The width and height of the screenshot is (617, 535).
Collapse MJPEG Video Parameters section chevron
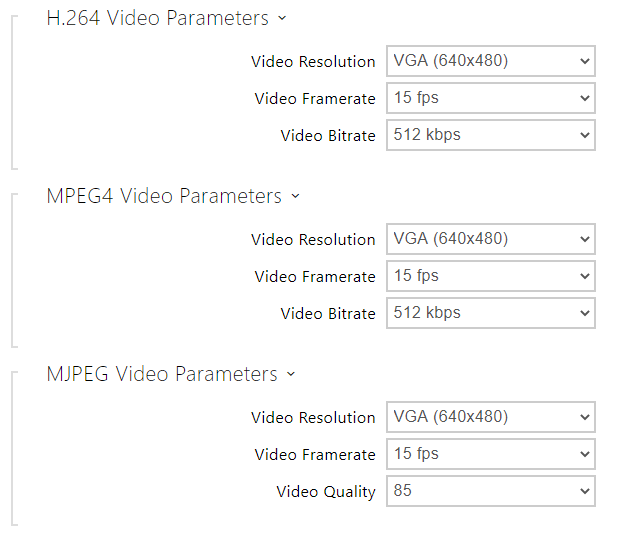pos(291,374)
